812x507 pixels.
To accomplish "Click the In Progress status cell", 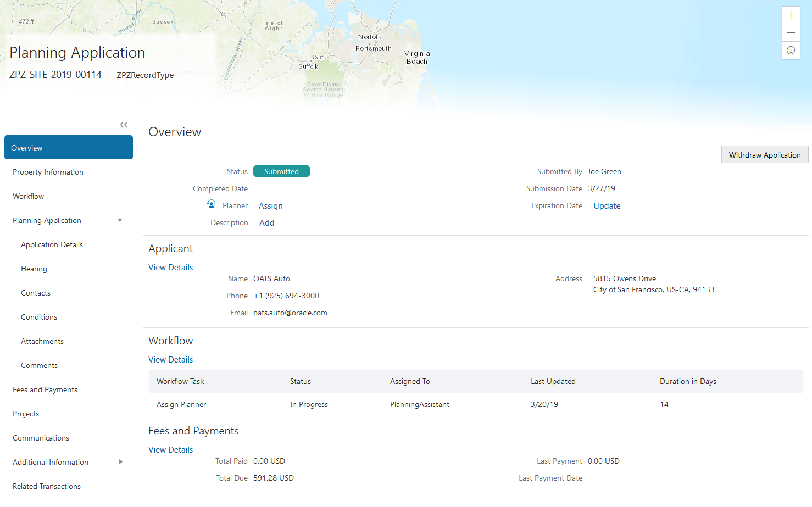I will (x=309, y=404).
